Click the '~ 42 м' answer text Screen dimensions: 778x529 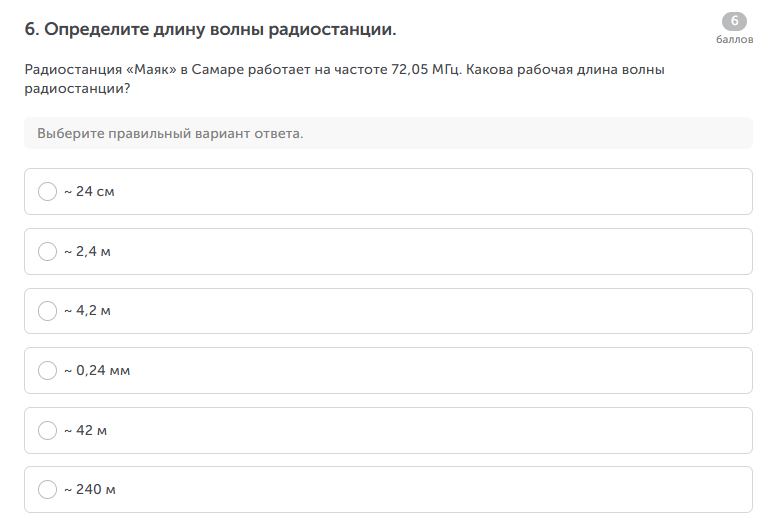pos(85,431)
